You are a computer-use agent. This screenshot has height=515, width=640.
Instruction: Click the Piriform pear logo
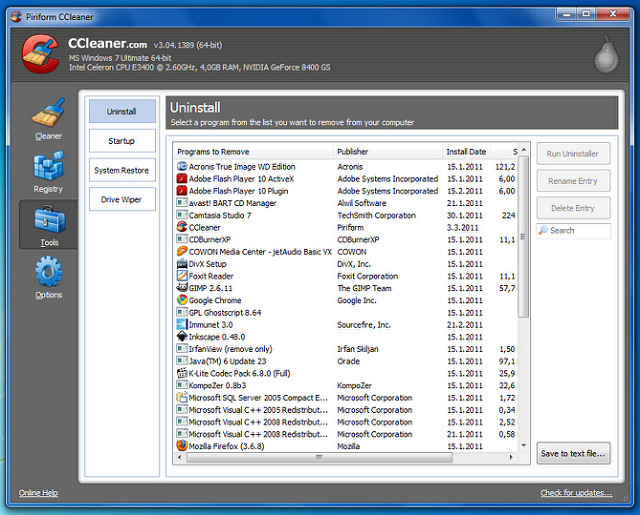click(x=606, y=55)
